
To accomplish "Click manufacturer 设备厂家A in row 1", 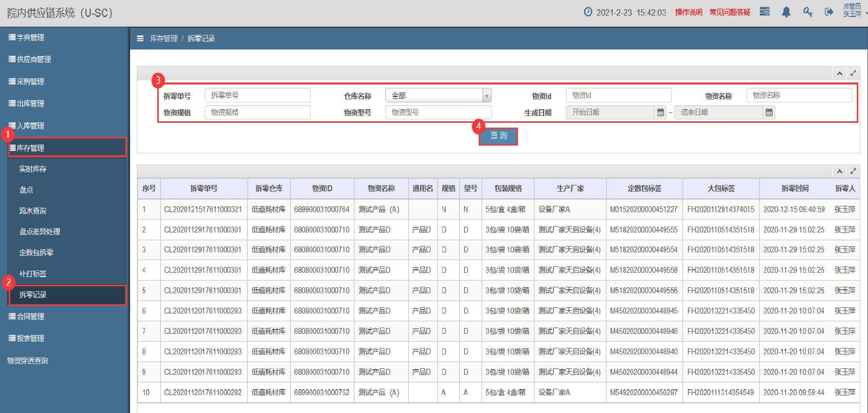I will click(554, 209).
